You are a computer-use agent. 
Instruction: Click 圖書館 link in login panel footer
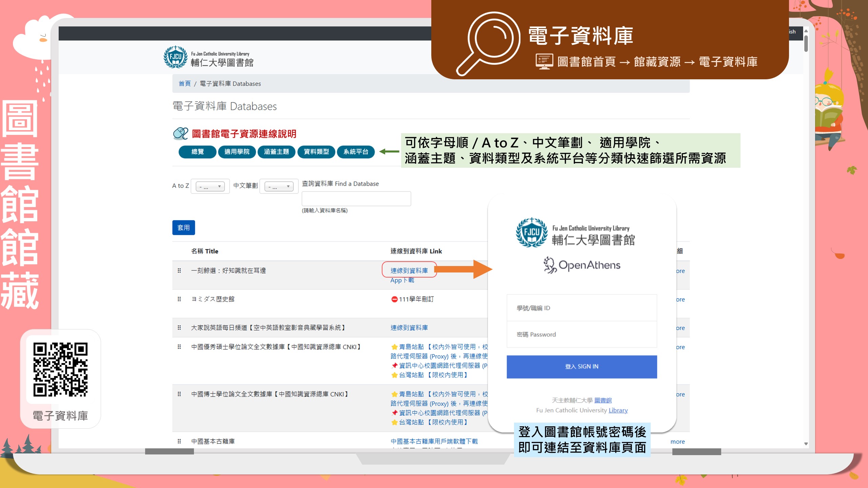tap(603, 400)
